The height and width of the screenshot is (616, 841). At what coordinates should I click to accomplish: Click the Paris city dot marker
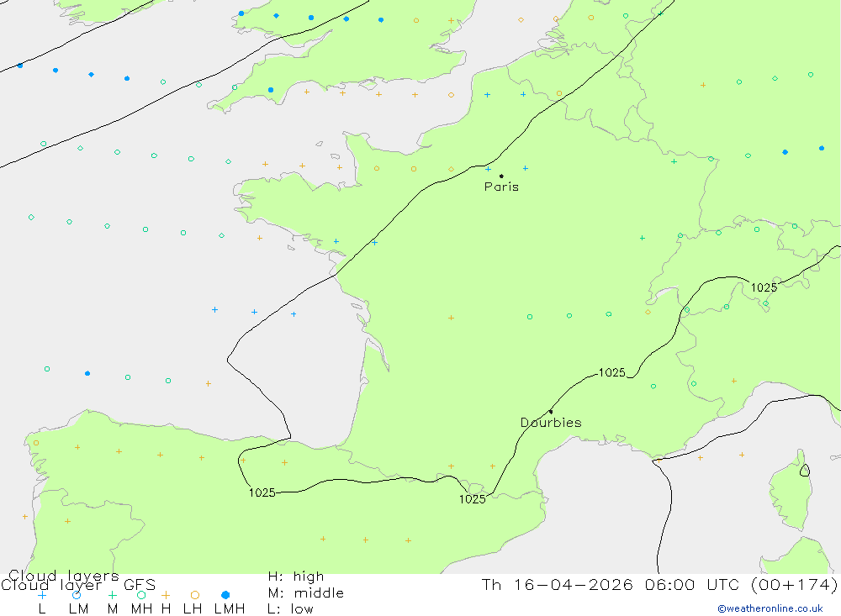click(501, 176)
